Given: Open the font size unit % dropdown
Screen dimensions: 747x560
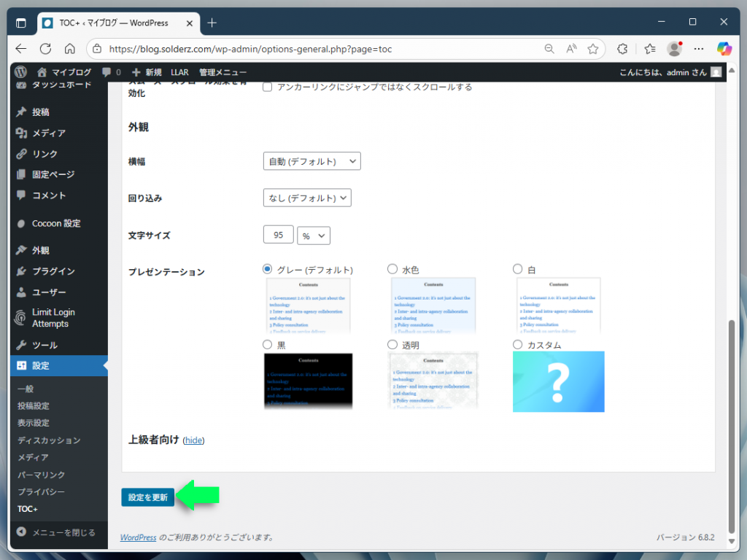Looking at the screenshot, I should tap(314, 236).
